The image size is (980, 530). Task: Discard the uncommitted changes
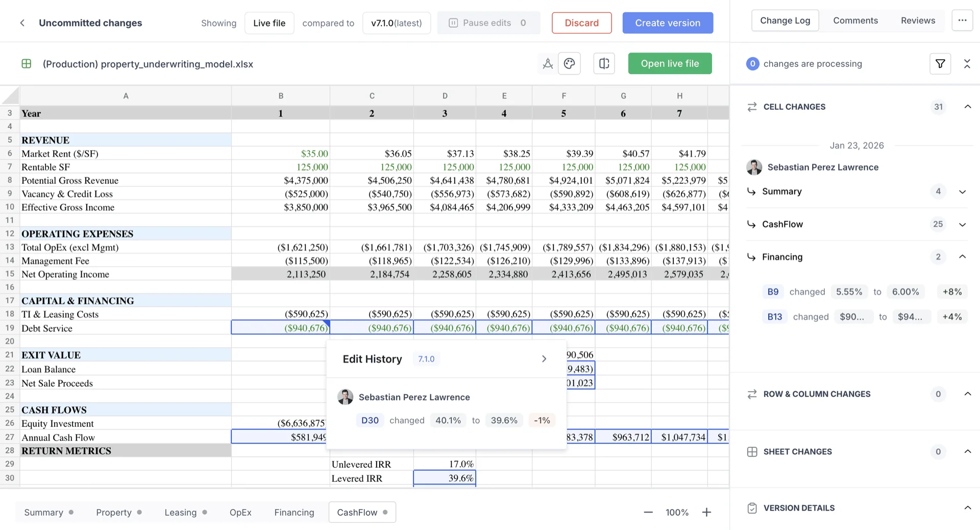click(x=581, y=22)
